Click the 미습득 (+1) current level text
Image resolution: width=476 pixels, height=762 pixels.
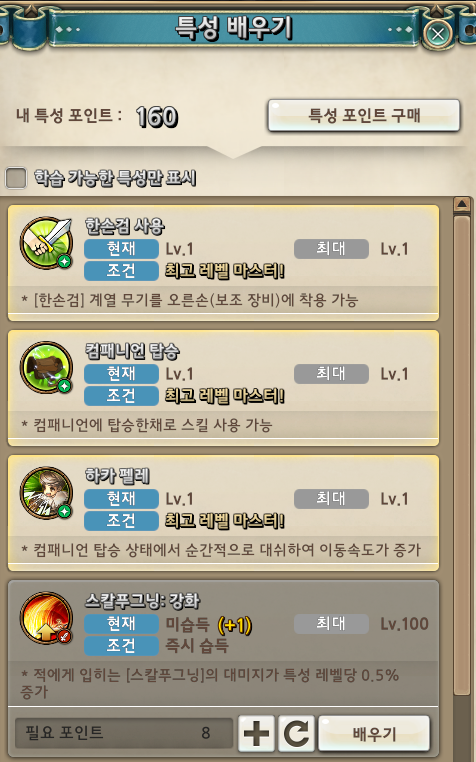(x=209, y=624)
